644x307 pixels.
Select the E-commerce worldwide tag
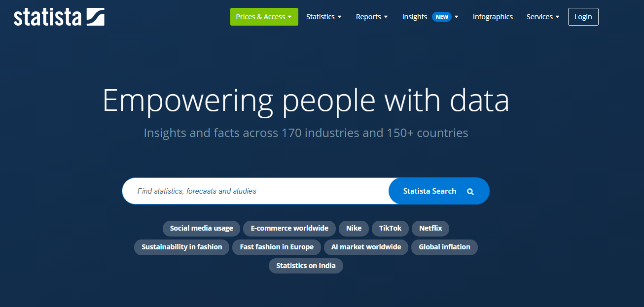[x=289, y=228]
